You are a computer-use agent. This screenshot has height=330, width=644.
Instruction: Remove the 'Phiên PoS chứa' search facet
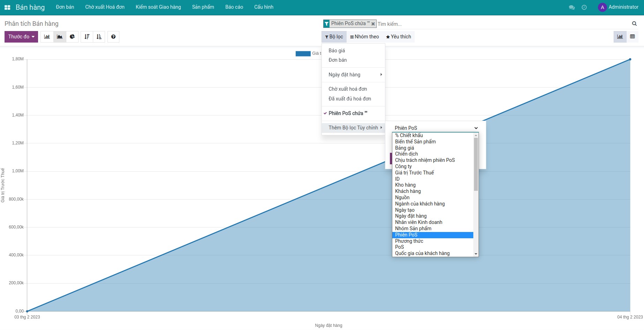pos(373,24)
